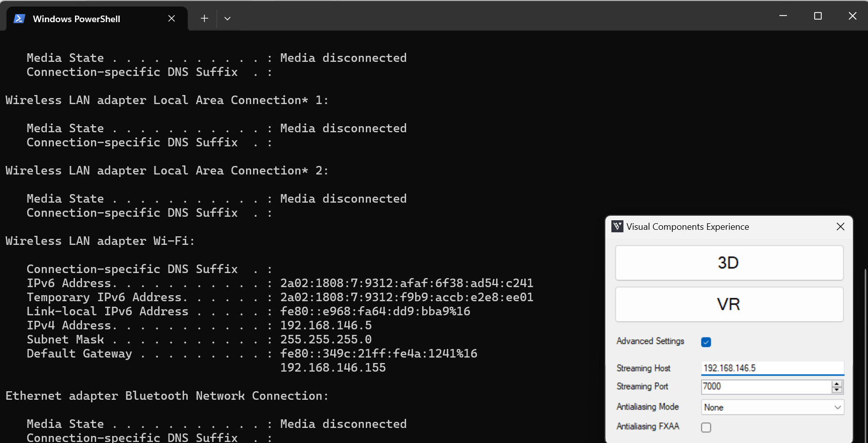Screen dimensions: 868x443
Task: Click the Streaming Port value field
Action: (766, 387)
